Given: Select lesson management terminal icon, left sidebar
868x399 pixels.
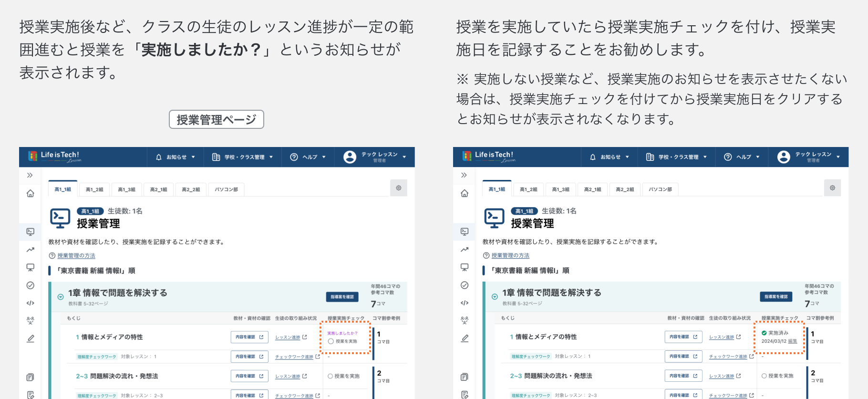Looking at the screenshot, I should [30, 231].
